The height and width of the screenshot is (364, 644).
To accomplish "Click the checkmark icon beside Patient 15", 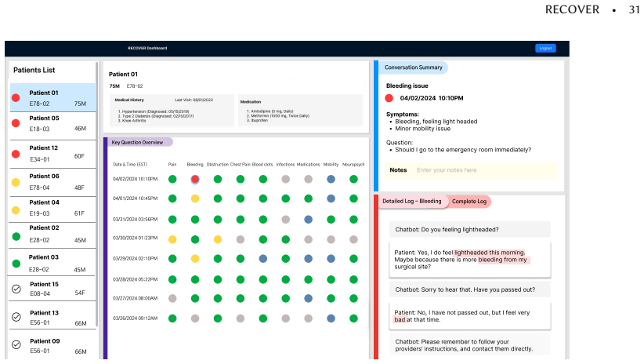I will 16,289.
